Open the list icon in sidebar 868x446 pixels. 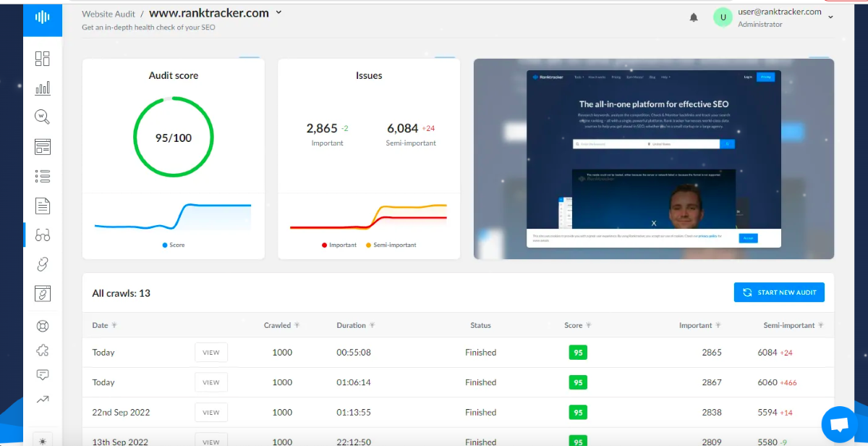pos(43,176)
